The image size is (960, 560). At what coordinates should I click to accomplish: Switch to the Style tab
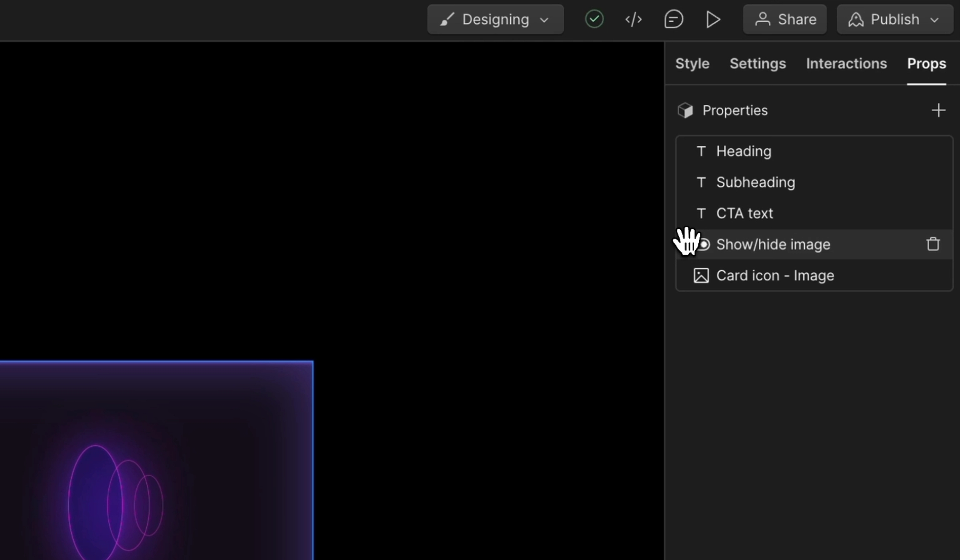692,64
